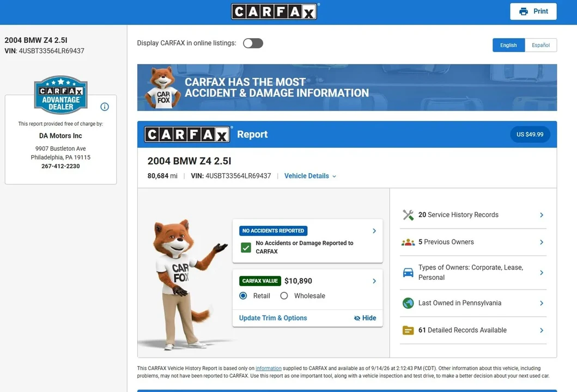Open the Last Owned in Pennsylvania chevron
This screenshot has height=392, width=577.
click(x=541, y=303)
